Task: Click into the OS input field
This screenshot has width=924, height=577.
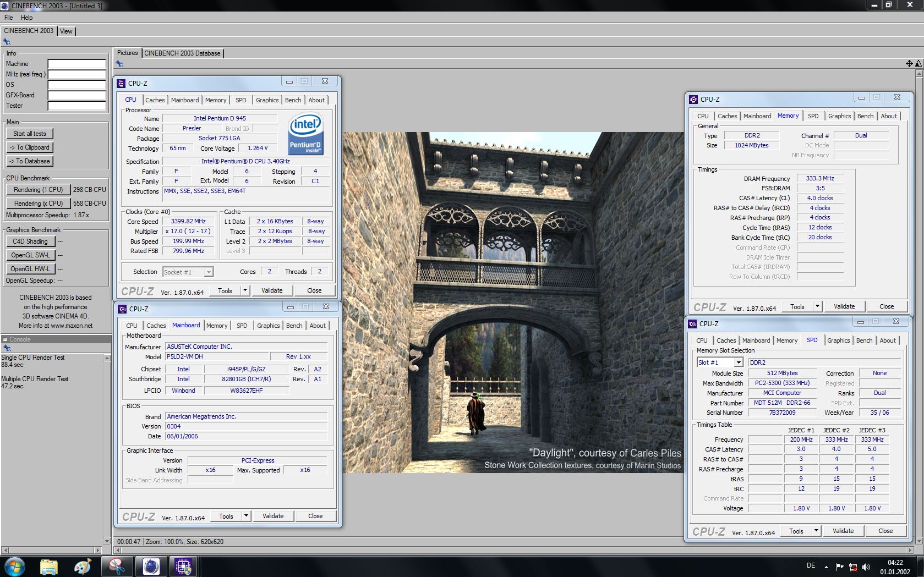Action: pyautogui.click(x=76, y=85)
